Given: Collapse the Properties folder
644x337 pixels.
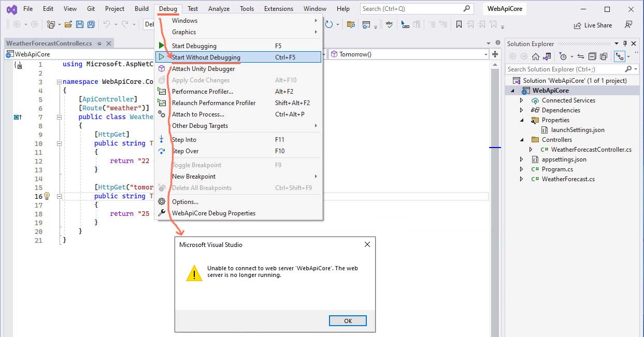Looking at the screenshot, I should pos(522,120).
